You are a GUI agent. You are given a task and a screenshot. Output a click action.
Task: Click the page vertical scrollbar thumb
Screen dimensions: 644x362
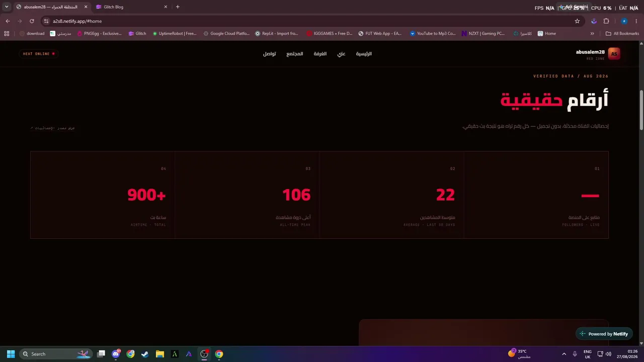(641, 111)
